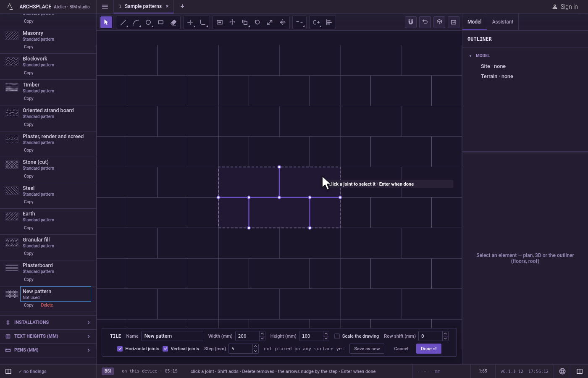
Task: Click the globe language icon
Action: [562, 371]
